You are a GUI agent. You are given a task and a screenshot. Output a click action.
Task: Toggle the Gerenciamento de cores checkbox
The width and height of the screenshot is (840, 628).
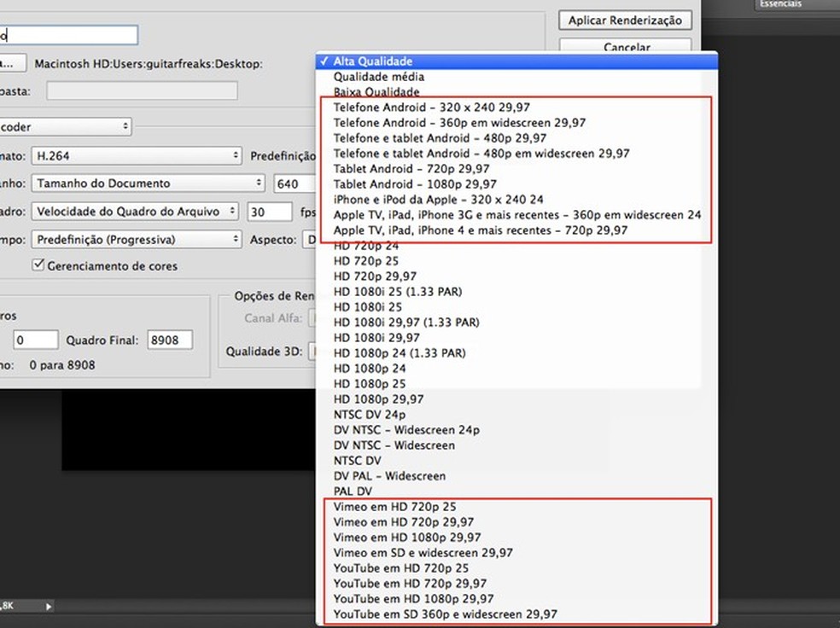[38, 265]
